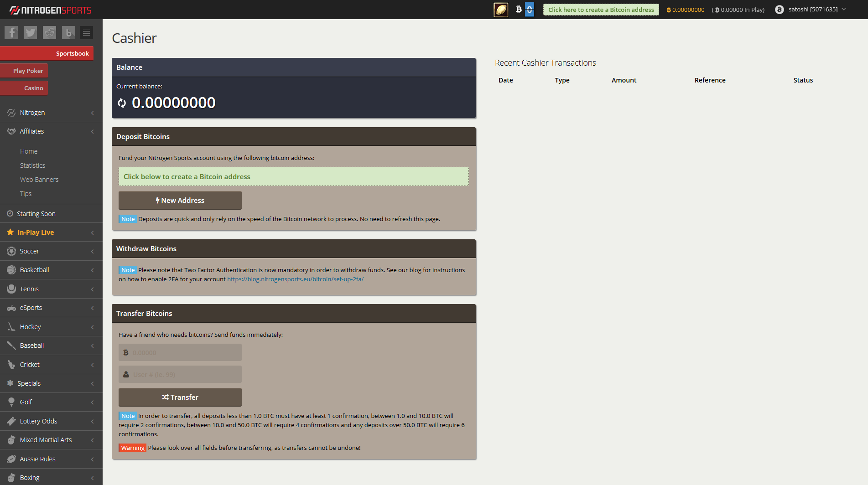Open Affiliates Web Banners item
The width and height of the screenshot is (868, 485).
click(x=39, y=180)
